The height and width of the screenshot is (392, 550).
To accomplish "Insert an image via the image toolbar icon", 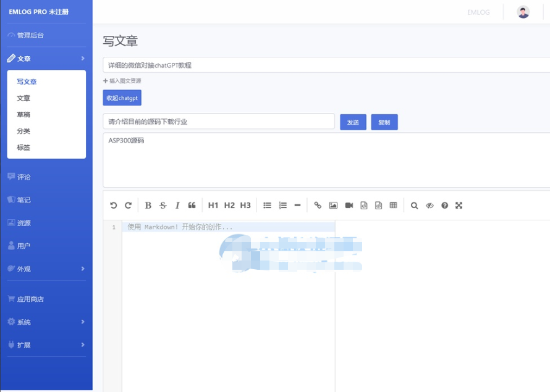I will 332,205.
